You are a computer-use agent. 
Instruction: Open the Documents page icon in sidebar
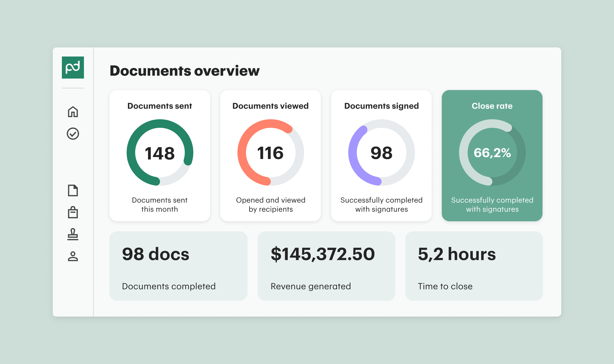click(x=73, y=190)
